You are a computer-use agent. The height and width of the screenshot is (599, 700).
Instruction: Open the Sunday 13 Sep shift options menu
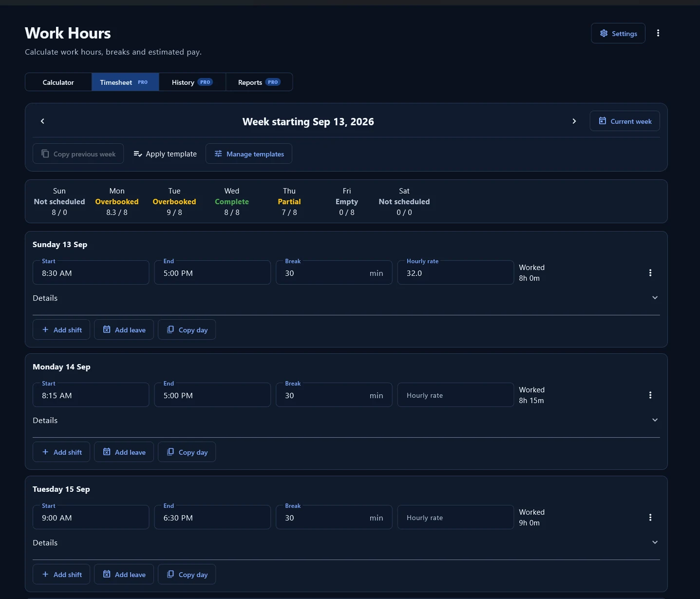650,273
